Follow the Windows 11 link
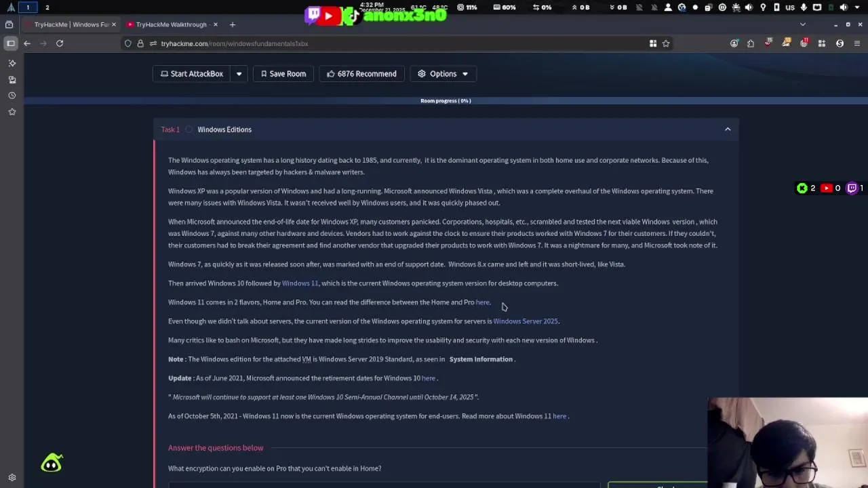Screen dimensions: 868x488 [x=300, y=283]
